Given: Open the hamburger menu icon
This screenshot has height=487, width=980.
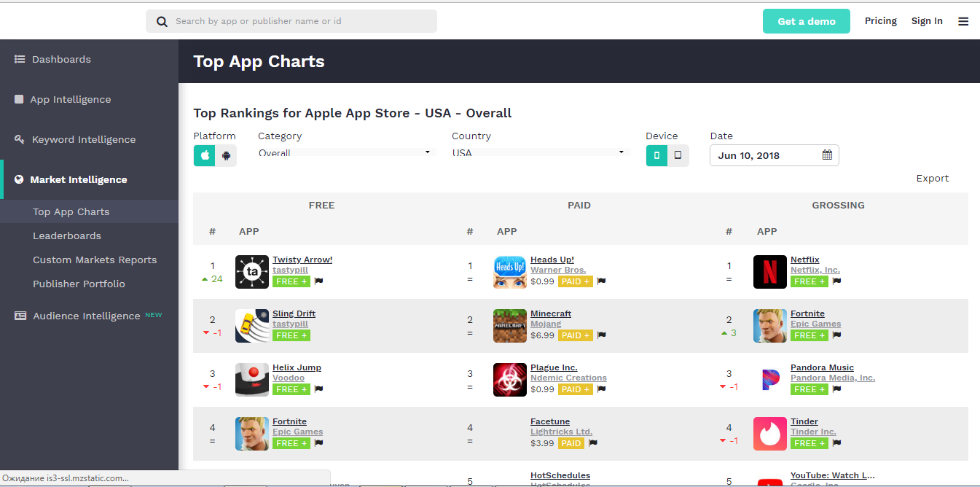Looking at the screenshot, I should 963,21.
